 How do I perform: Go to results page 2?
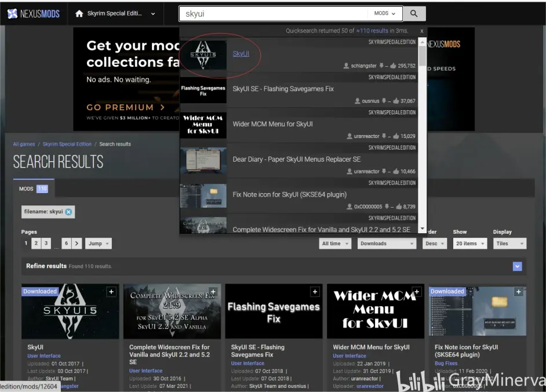(36, 244)
